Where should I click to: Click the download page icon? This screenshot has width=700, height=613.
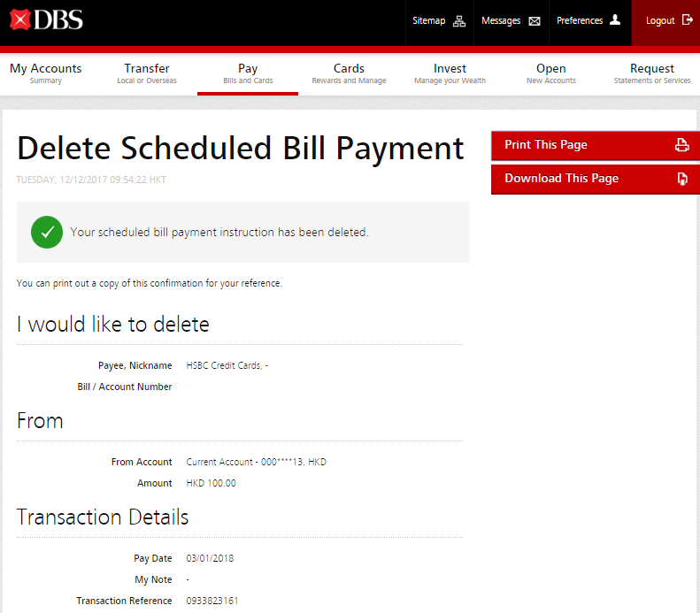(681, 179)
